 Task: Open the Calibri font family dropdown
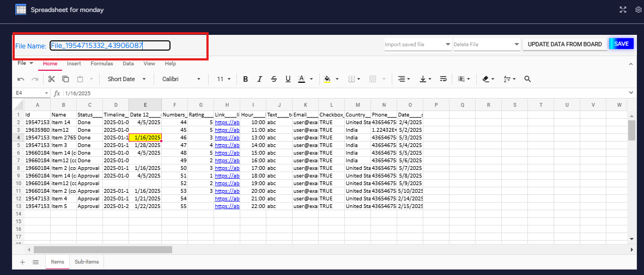tap(181, 79)
